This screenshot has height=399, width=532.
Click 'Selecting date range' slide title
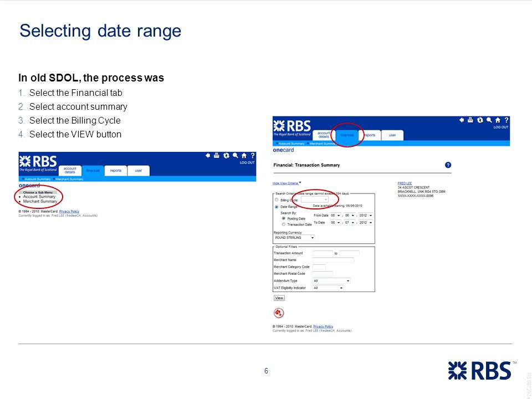(x=100, y=31)
